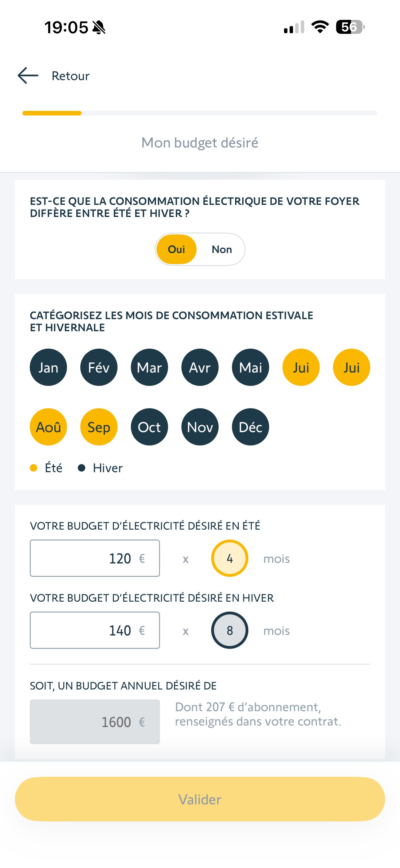Tap the winter 8 months counter circle
This screenshot has width=400, height=868.
pyautogui.click(x=230, y=630)
